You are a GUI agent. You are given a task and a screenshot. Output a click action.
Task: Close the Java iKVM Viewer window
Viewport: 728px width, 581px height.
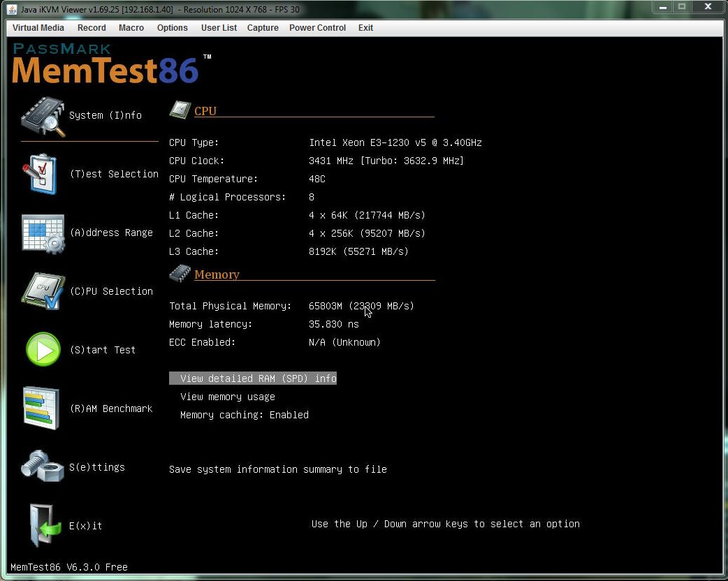(x=708, y=7)
